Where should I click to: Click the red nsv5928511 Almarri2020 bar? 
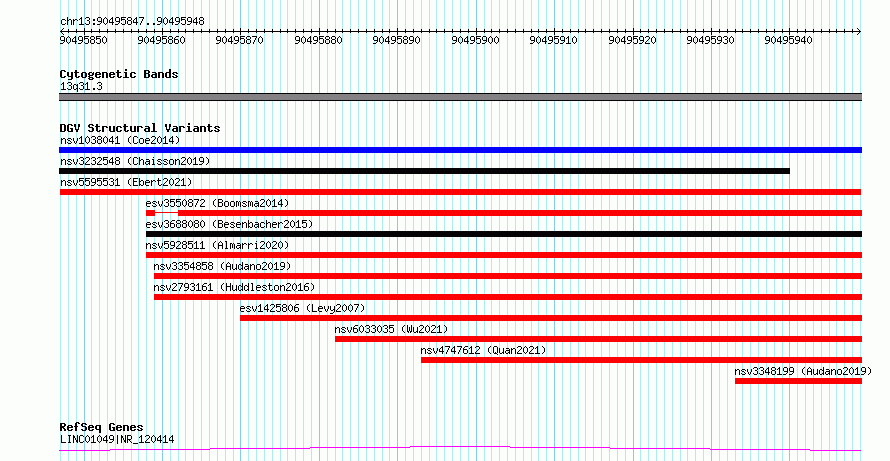(x=504, y=255)
